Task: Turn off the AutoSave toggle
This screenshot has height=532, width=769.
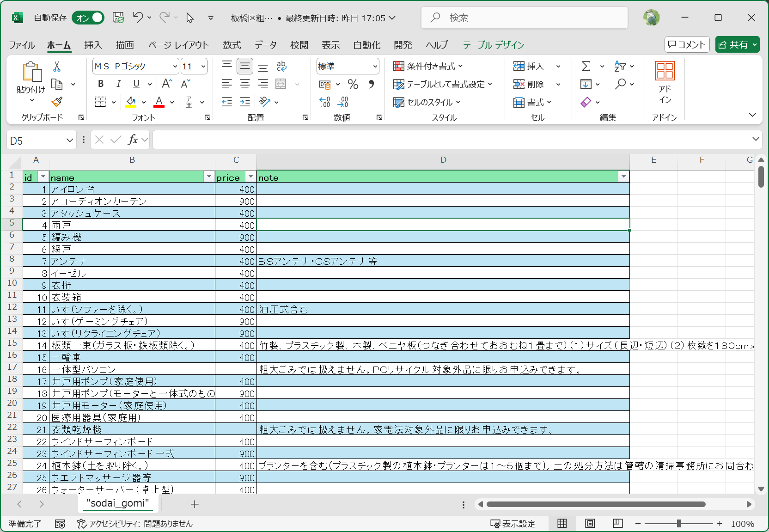Action: (88, 18)
